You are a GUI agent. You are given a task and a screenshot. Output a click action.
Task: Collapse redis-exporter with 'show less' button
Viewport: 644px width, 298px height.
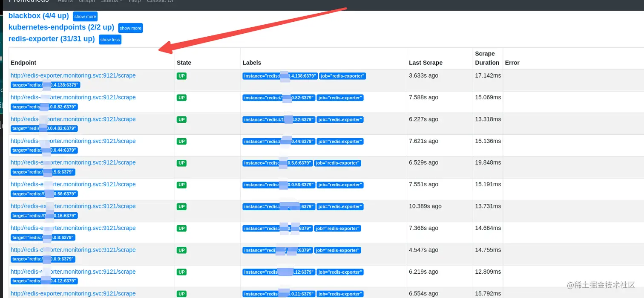tap(110, 40)
